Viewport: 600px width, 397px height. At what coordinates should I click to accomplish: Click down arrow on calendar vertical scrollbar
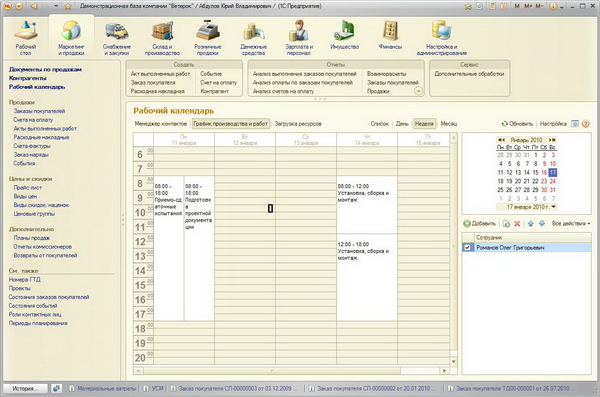pos(453,361)
